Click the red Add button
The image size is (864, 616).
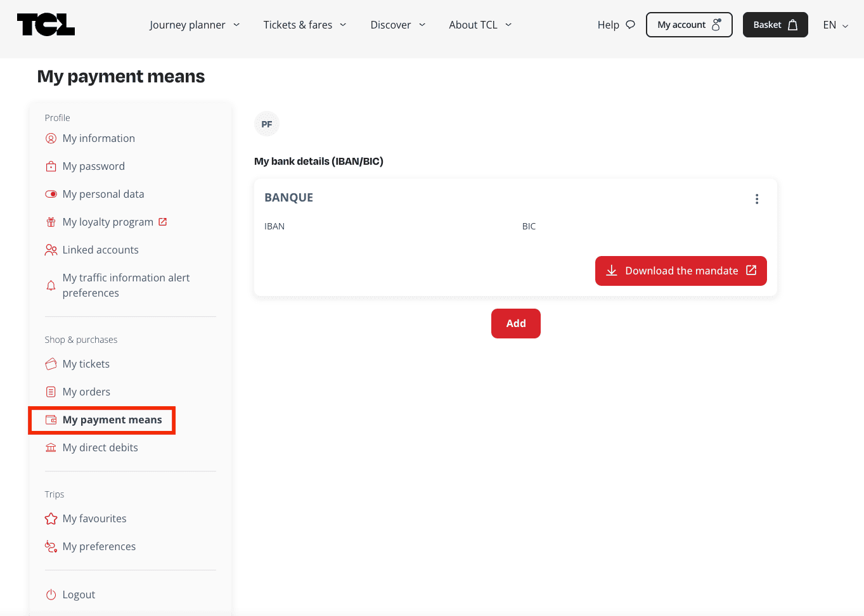coord(516,323)
